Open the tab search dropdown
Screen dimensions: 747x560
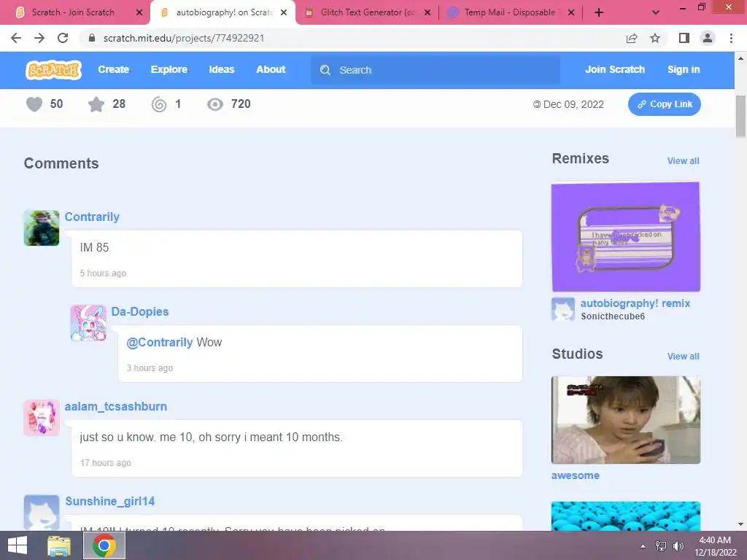point(656,12)
